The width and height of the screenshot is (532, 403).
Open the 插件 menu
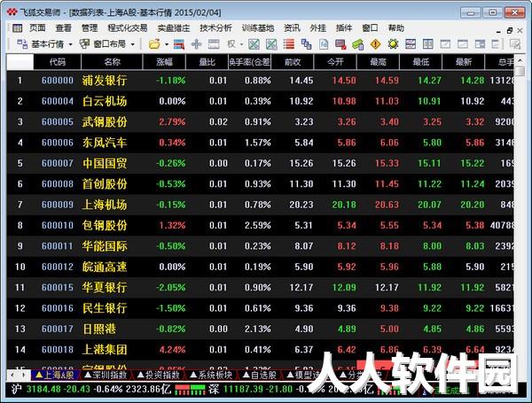[344, 28]
